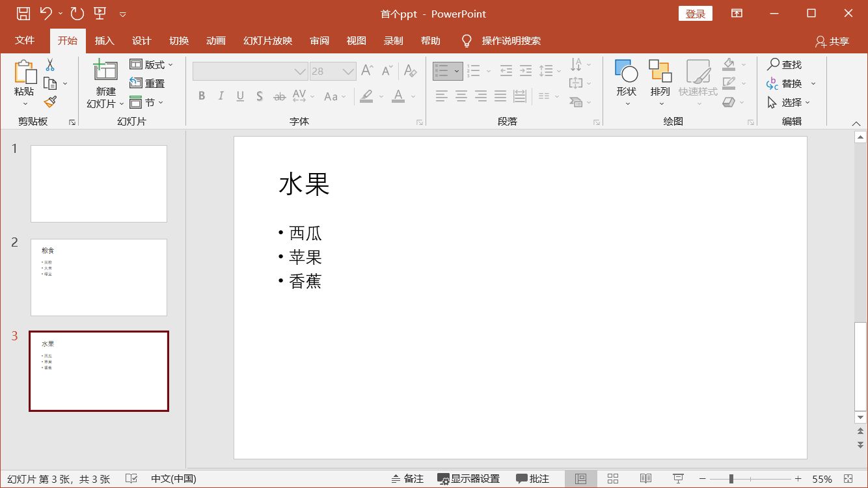Start slideshow from beginning icon

(x=100, y=14)
